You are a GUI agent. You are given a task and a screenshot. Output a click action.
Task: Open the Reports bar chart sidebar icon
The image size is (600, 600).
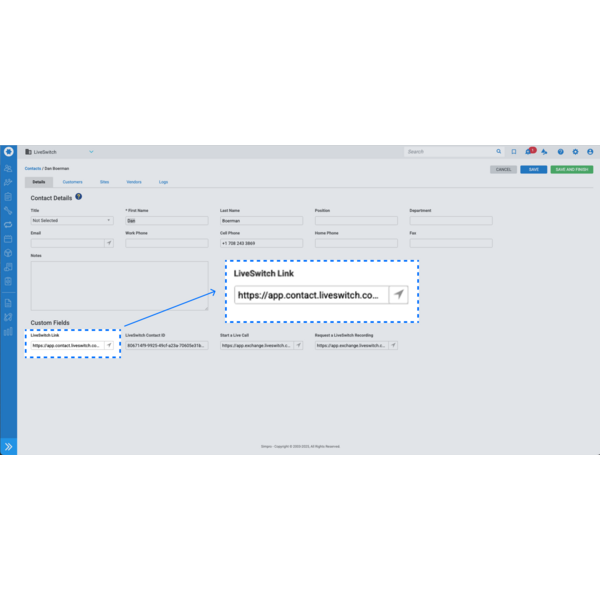tap(8, 331)
